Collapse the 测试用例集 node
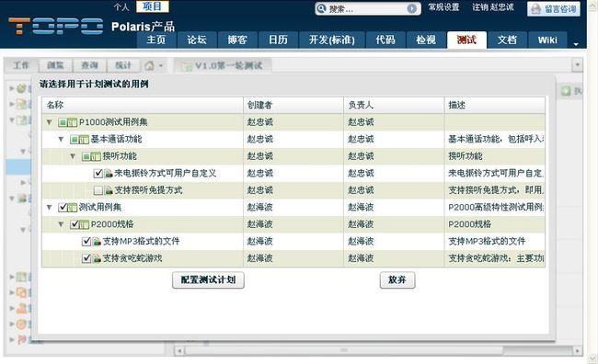Screen dimensions: 598x364 click(x=49, y=208)
